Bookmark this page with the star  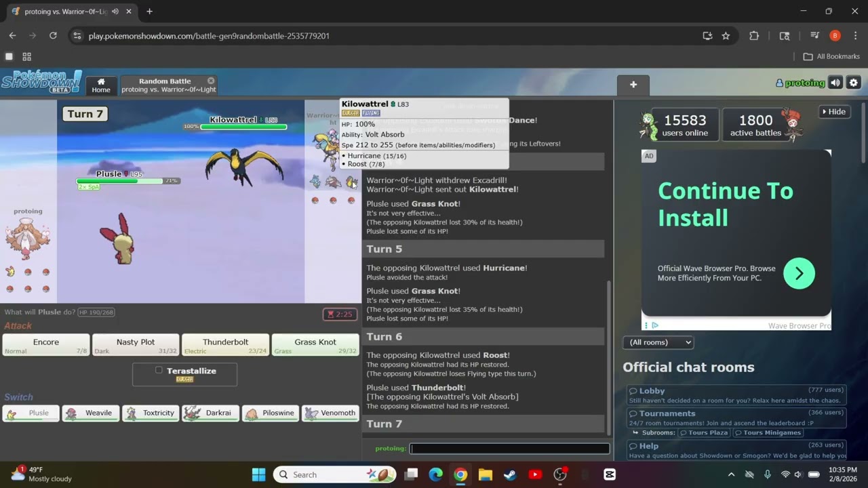pyautogui.click(x=726, y=36)
